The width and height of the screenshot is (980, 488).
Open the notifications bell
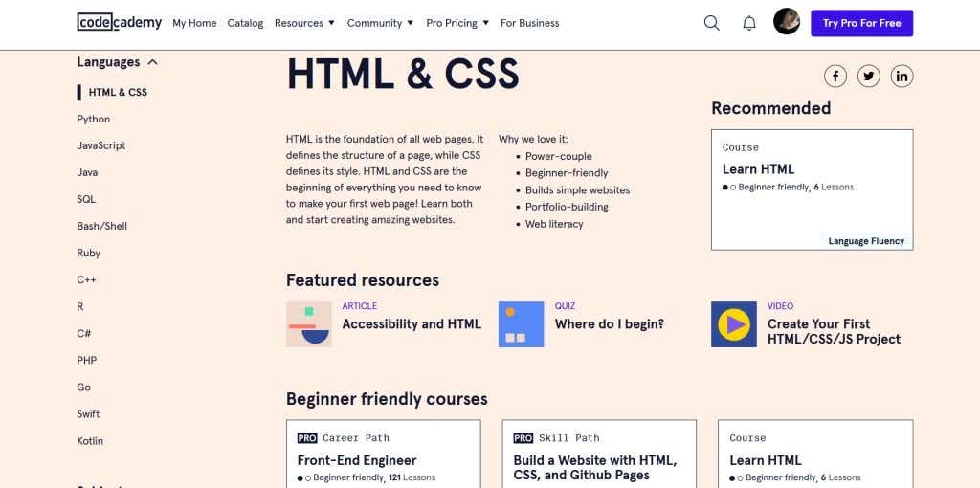pos(749,23)
